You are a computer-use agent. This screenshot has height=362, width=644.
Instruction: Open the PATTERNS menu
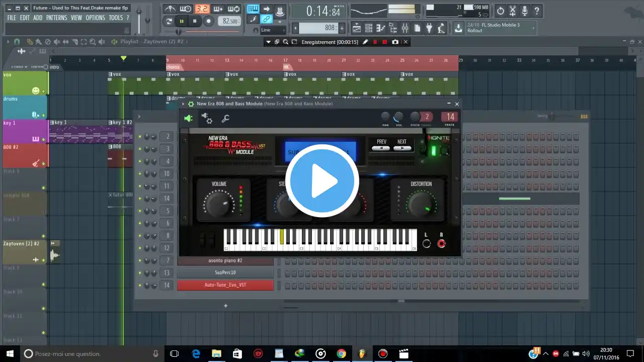[x=56, y=18]
